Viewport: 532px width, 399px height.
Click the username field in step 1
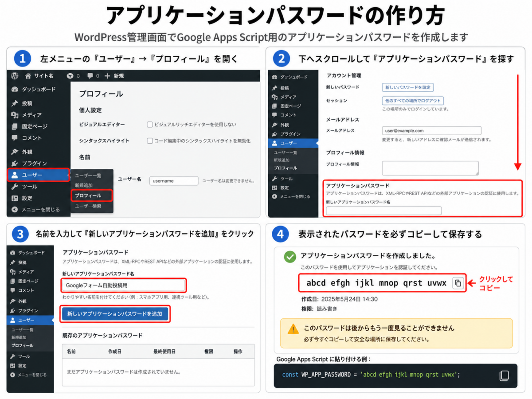click(174, 181)
